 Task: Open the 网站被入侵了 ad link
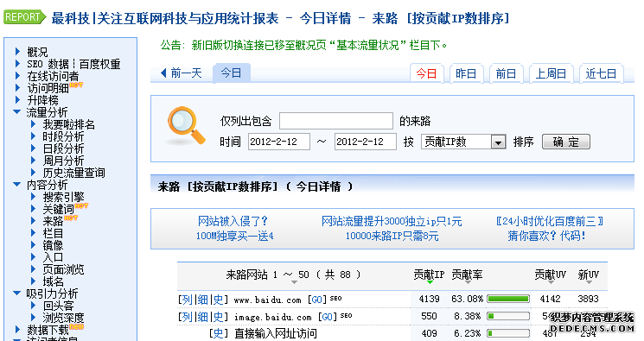pos(233,221)
